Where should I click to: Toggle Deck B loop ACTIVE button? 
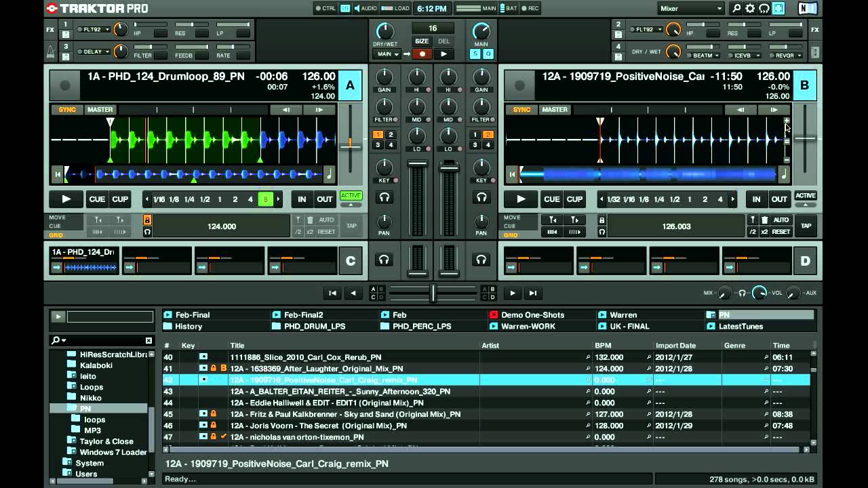806,196
